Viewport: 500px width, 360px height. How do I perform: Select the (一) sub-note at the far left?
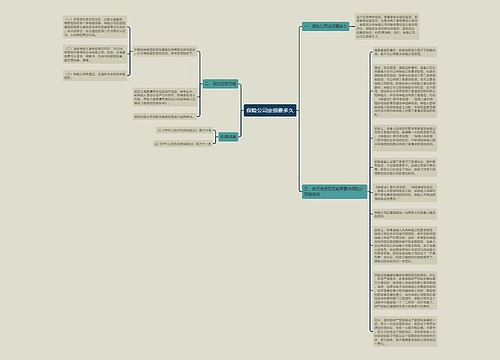click(x=95, y=27)
